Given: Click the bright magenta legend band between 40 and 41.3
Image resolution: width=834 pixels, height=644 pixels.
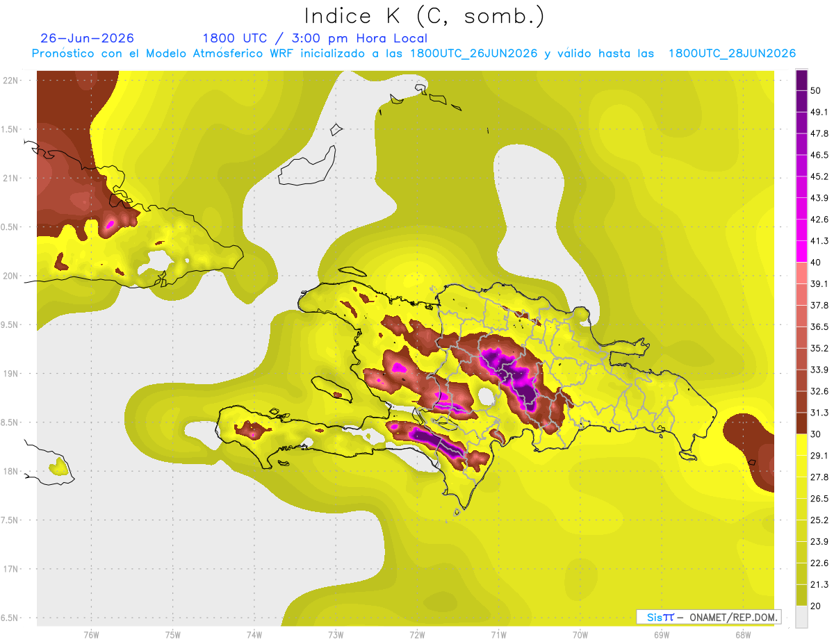Looking at the screenshot, I should click(801, 251).
